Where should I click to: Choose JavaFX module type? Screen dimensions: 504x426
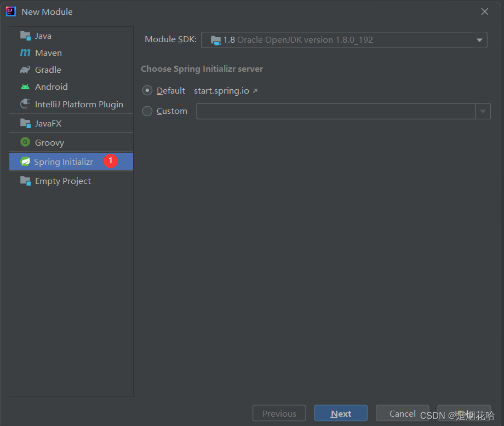pyautogui.click(x=71, y=123)
